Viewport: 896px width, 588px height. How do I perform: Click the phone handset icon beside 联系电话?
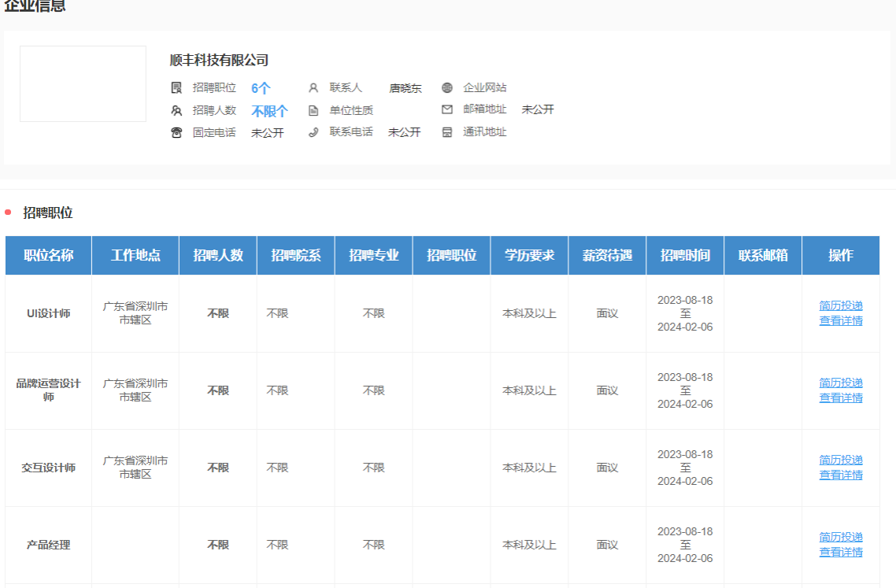click(x=313, y=132)
